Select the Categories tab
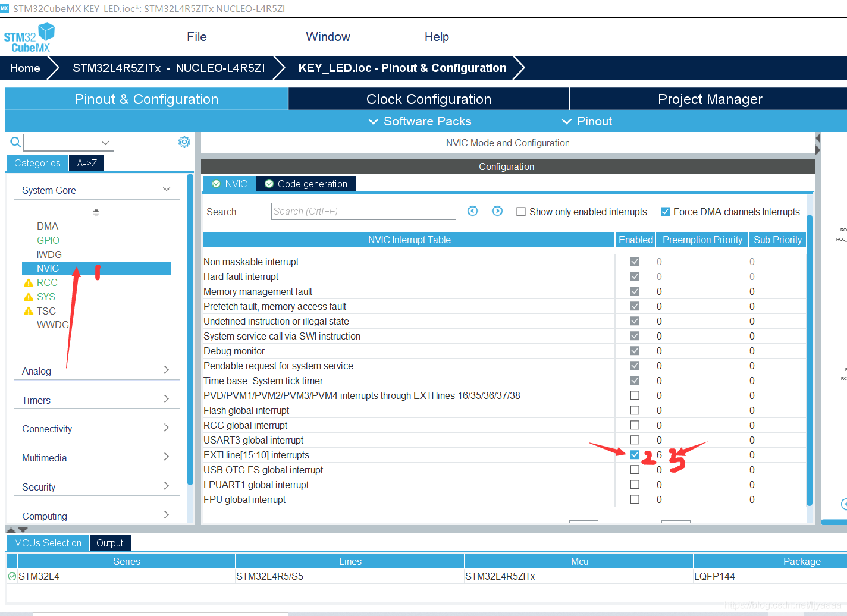The height and width of the screenshot is (616, 847). [37, 163]
